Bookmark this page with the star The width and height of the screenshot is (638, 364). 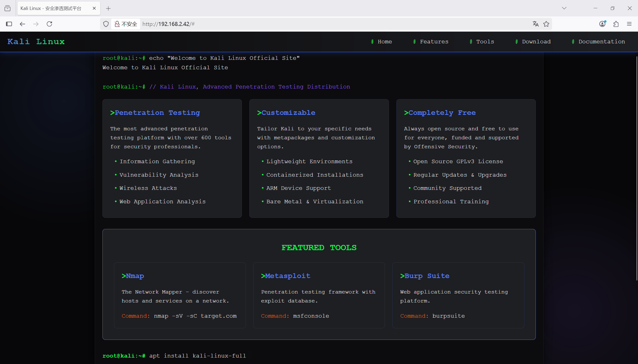coord(546,24)
